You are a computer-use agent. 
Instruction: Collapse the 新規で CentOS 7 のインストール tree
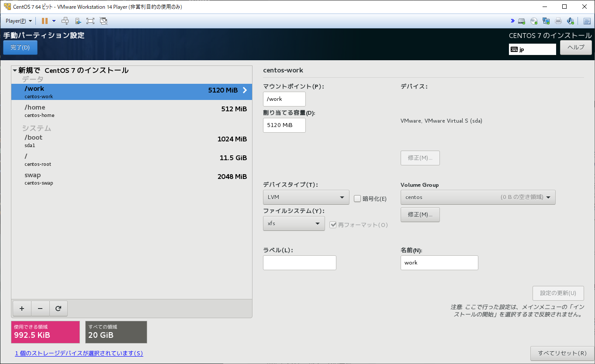[x=15, y=70]
